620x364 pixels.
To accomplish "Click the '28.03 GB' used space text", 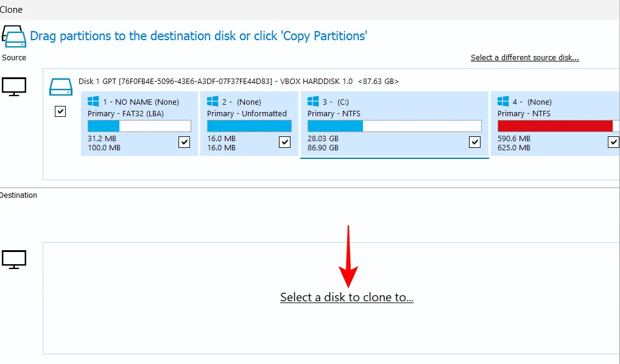I will (323, 139).
